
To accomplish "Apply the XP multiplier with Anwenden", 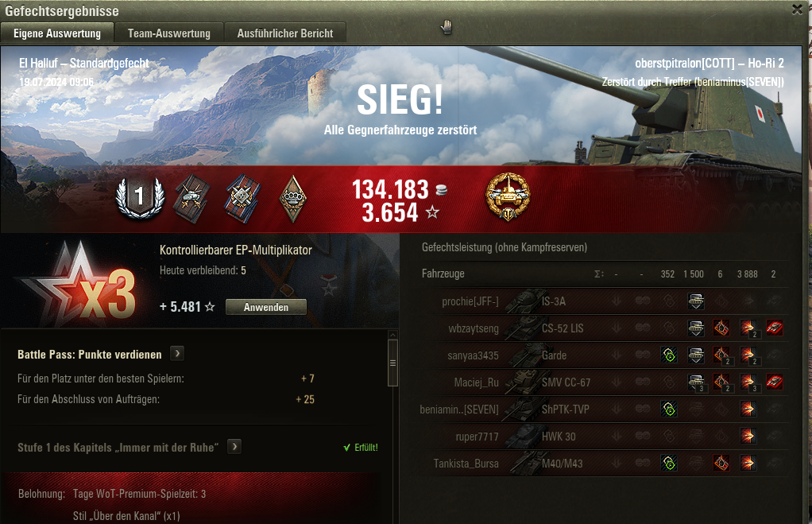I will click(265, 307).
